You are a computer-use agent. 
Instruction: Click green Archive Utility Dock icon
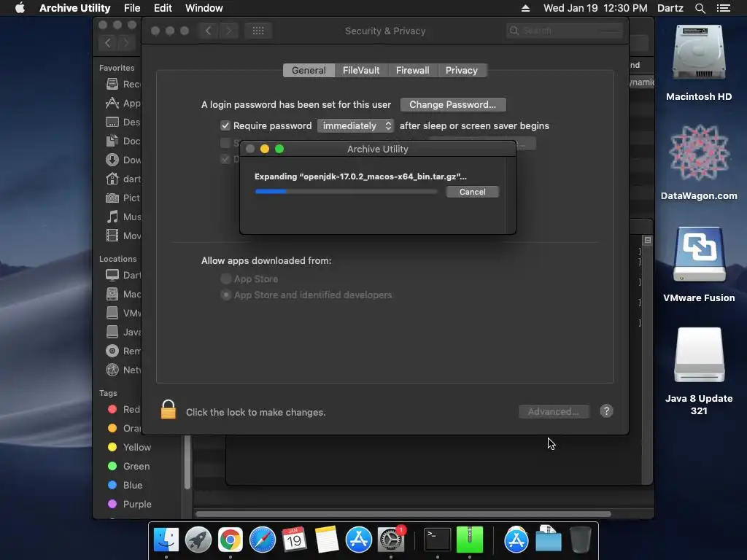tap(470, 540)
